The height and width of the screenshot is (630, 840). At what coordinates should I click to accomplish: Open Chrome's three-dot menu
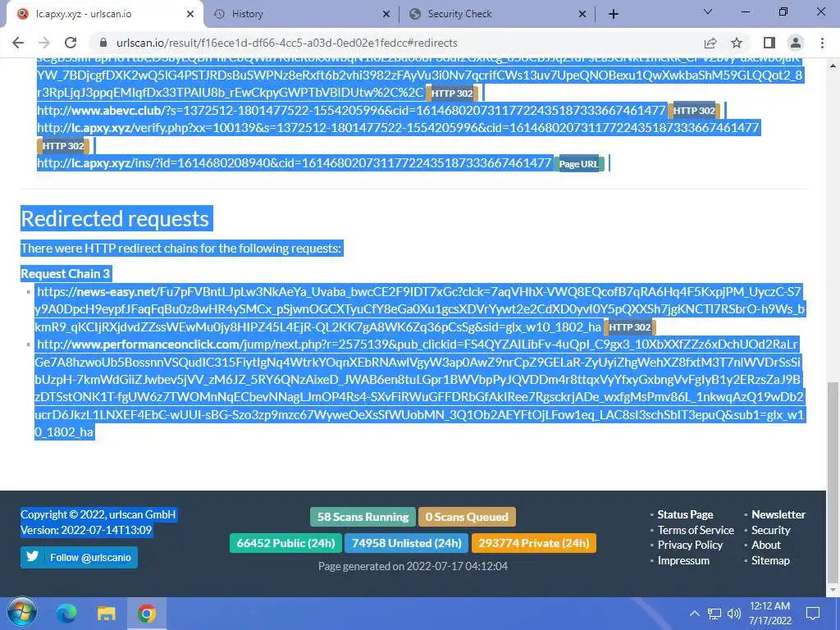pos(822,43)
